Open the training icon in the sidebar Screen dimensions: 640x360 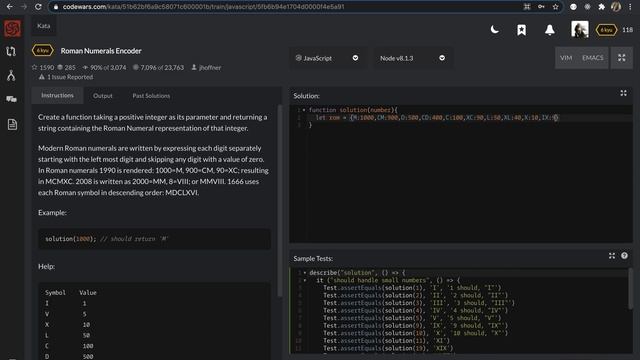(x=11, y=51)
